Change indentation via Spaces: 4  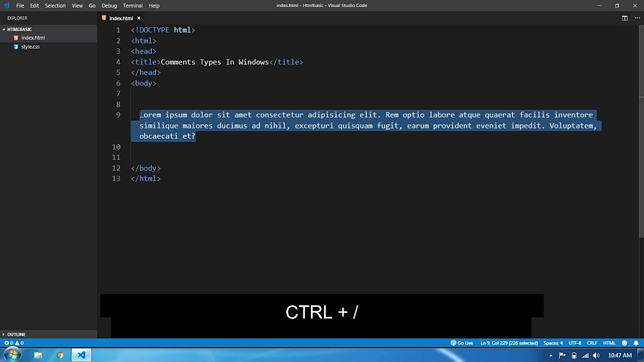click(553, 343)
